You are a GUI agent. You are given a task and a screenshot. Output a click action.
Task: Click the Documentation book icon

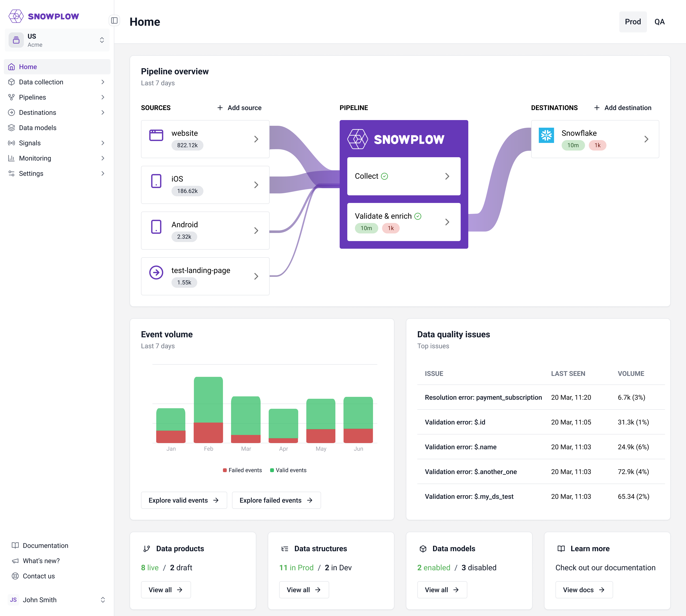(x=15, y=545)
